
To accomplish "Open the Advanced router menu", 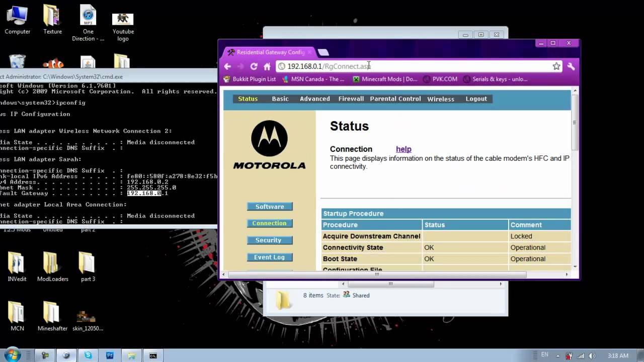I will click(x=315, y=99).
